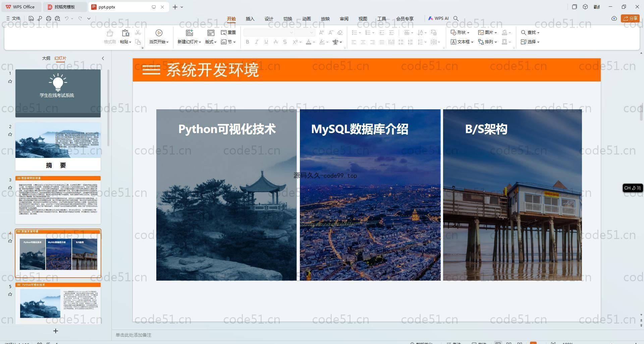Image resolution: width=644 pixels, height=344 pixels.
Task: Click the Justify text icon
Action: (x=382, y=42)
